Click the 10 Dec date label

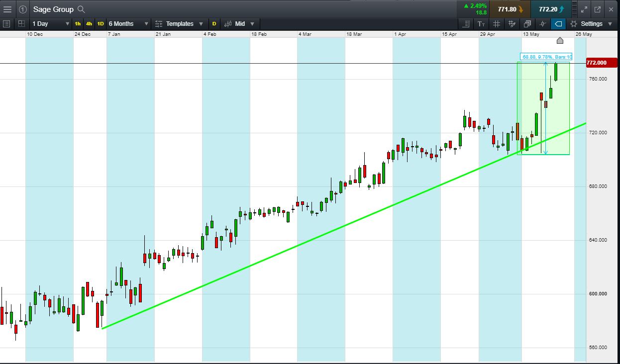coord(35,34)
